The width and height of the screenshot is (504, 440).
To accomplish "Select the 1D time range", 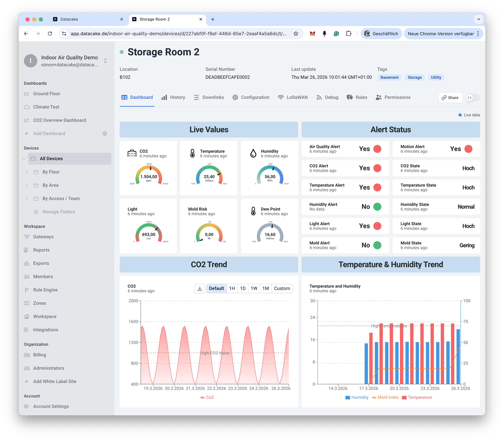I will click(243, 288).
